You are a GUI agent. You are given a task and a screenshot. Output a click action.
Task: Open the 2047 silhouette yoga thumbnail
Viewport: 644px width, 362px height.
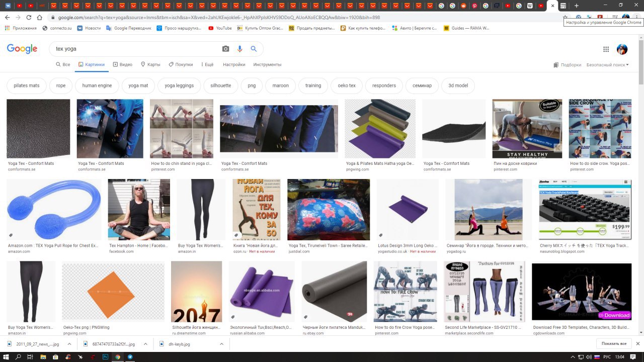pyautogui.click(x=196, y=292)
